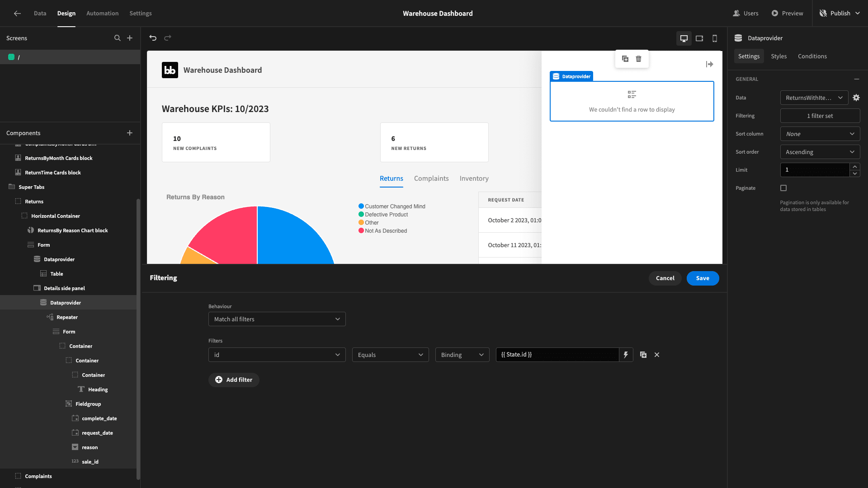868x488 pixels.
Task: Expand the Sort order Ascending dropdown
Action: (820, 152)
